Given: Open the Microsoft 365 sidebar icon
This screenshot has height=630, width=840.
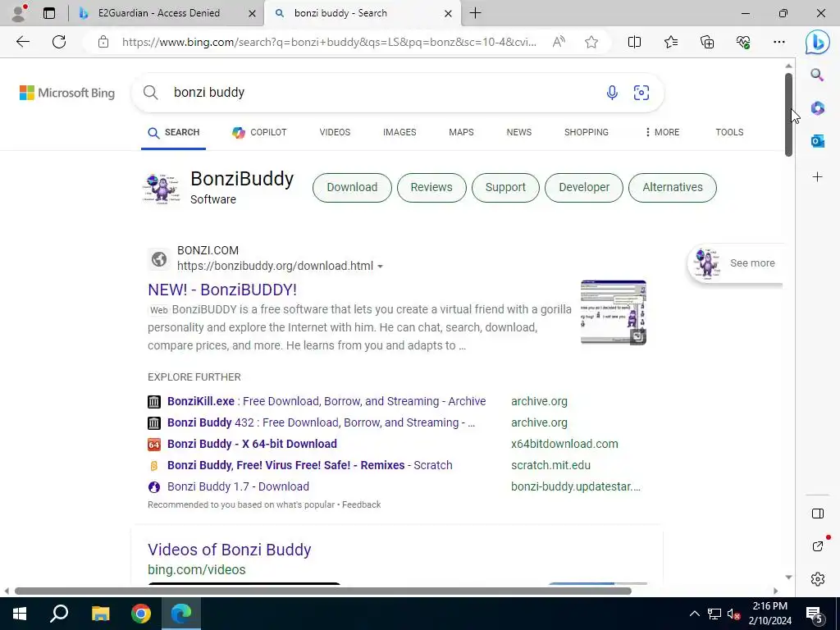Looking at the screenshot, I should tap(818, 108).
